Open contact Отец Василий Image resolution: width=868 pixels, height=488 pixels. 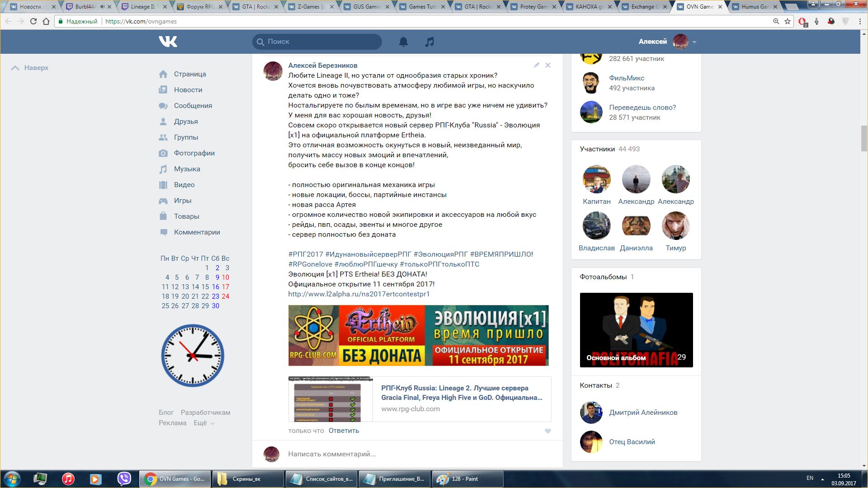(632, 442)
